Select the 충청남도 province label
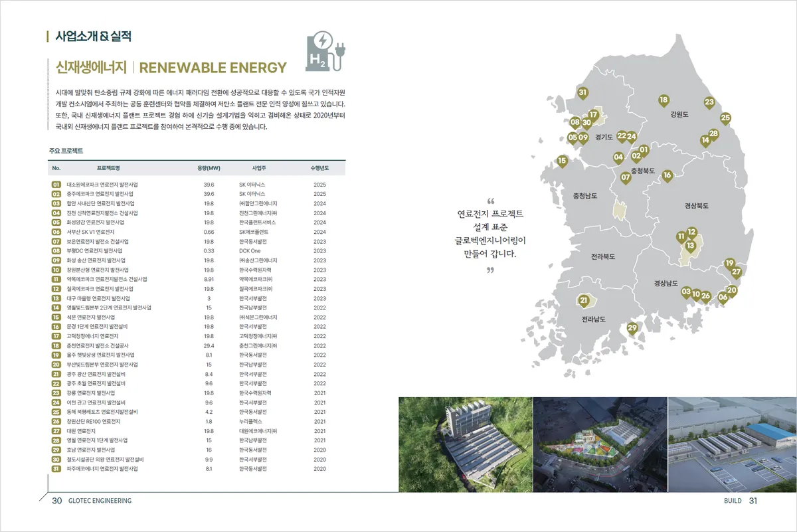Screen dimensions: 797x532 585,196
